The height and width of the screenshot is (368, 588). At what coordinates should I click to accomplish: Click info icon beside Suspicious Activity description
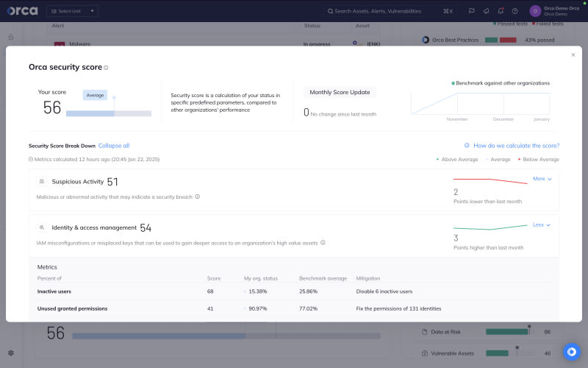point(197,197)
